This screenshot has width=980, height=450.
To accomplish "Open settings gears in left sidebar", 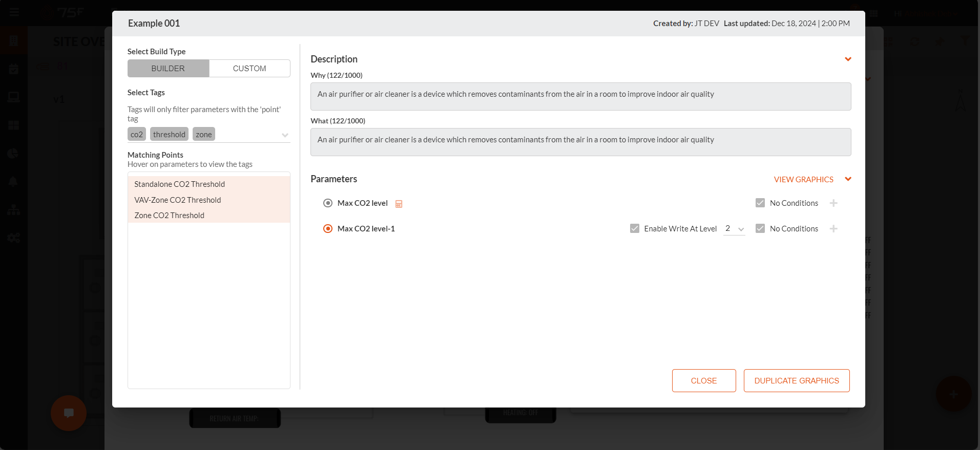I will pyautogui.click(x=13, y=238).
